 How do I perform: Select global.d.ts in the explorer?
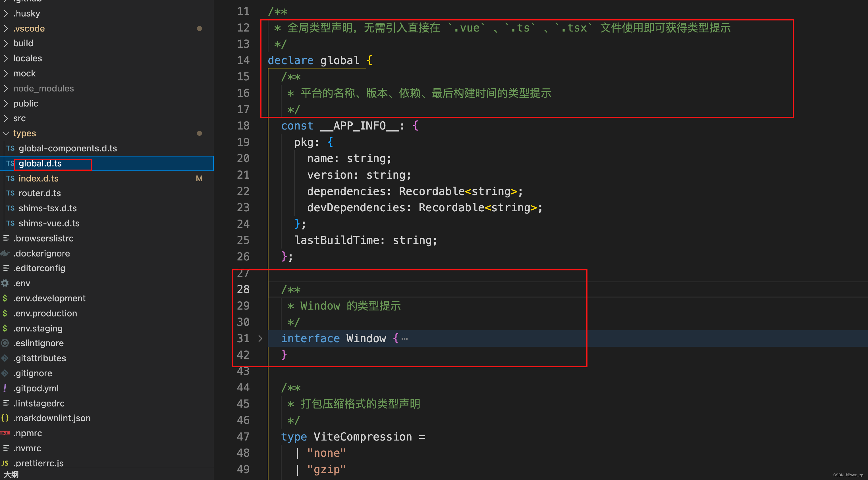40,163
